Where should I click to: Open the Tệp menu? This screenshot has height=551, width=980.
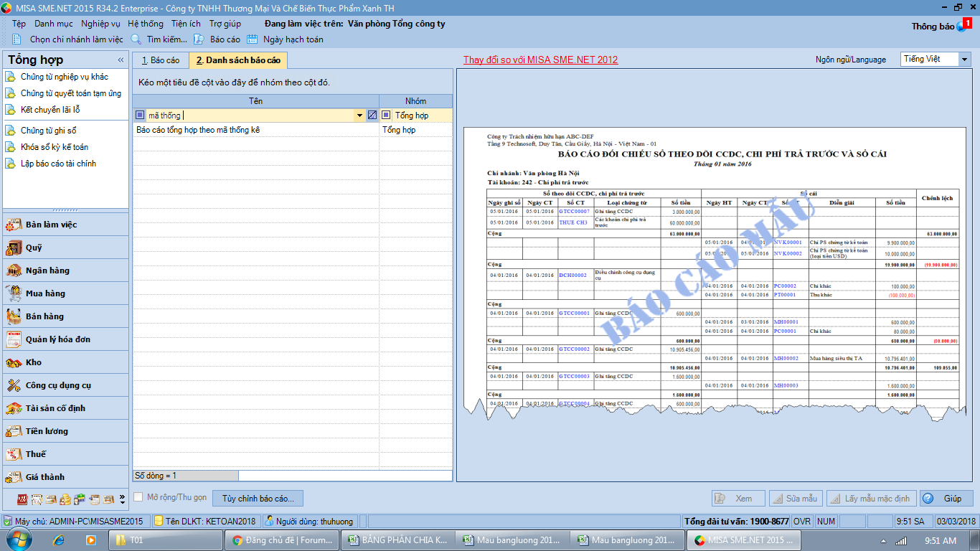(19, 24)
